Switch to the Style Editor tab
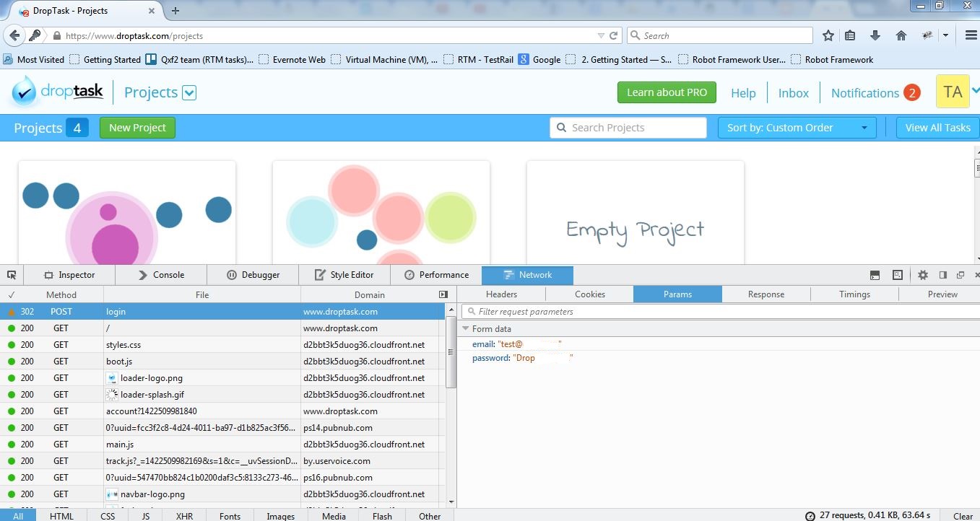The width and height of the screenshot is (980, 521). pyautogui.click(x=344, y=275)
